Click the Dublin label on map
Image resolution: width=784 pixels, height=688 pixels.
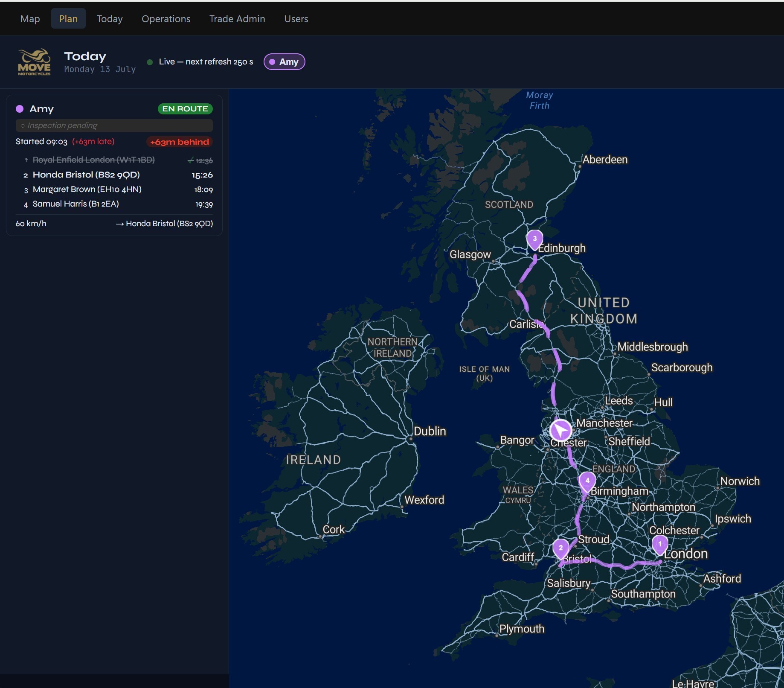[x=430, y=431]
